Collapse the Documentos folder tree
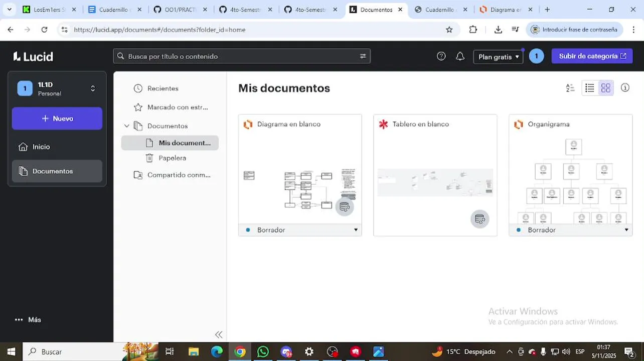The height and width of the screenshot is (361, 644). point(127,126)
